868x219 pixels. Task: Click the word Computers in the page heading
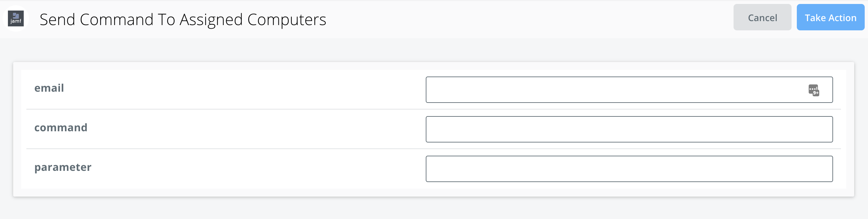pos(287,19)
